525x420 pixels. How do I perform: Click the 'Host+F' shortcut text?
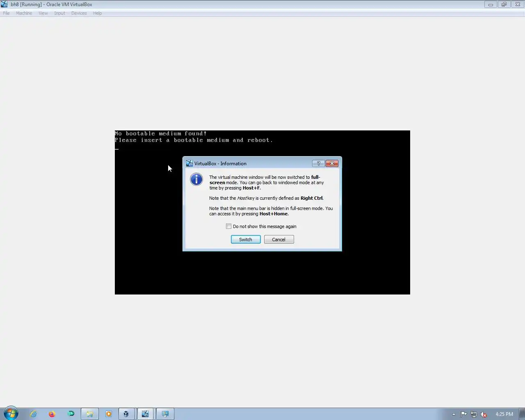(x=251, y=188)
